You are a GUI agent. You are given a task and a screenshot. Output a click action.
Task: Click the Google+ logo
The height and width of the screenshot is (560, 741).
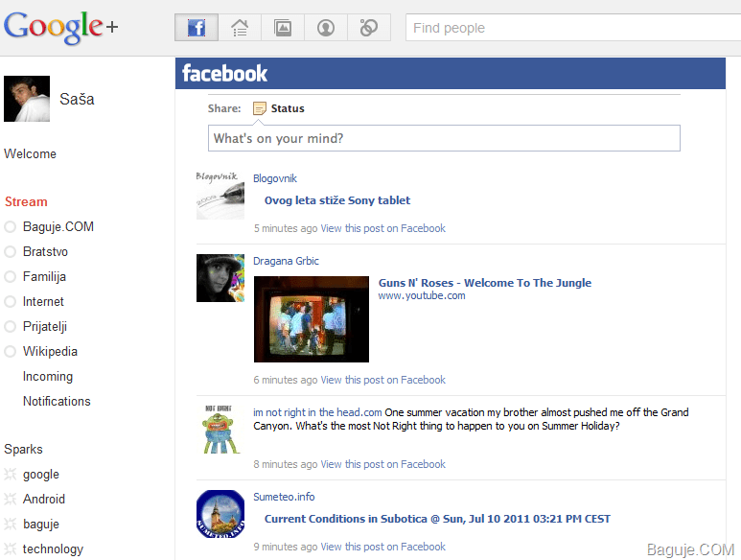pyautogui.click(x=60, y=27)
